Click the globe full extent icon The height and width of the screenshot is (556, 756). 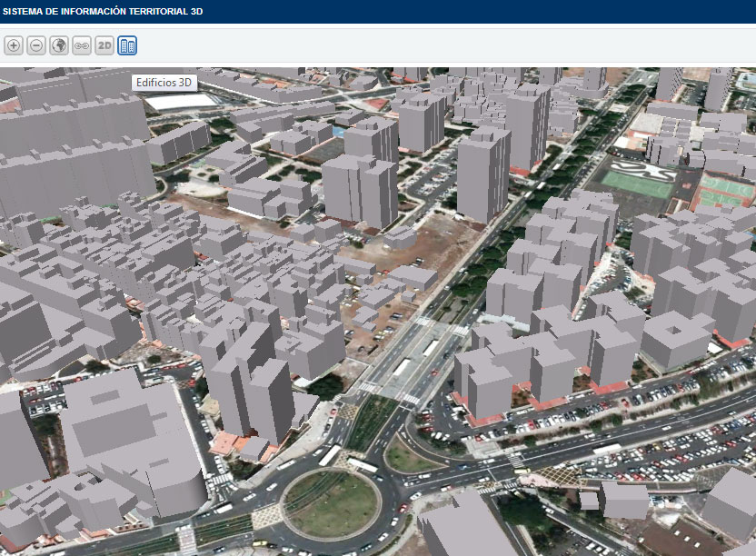point(59,45)
